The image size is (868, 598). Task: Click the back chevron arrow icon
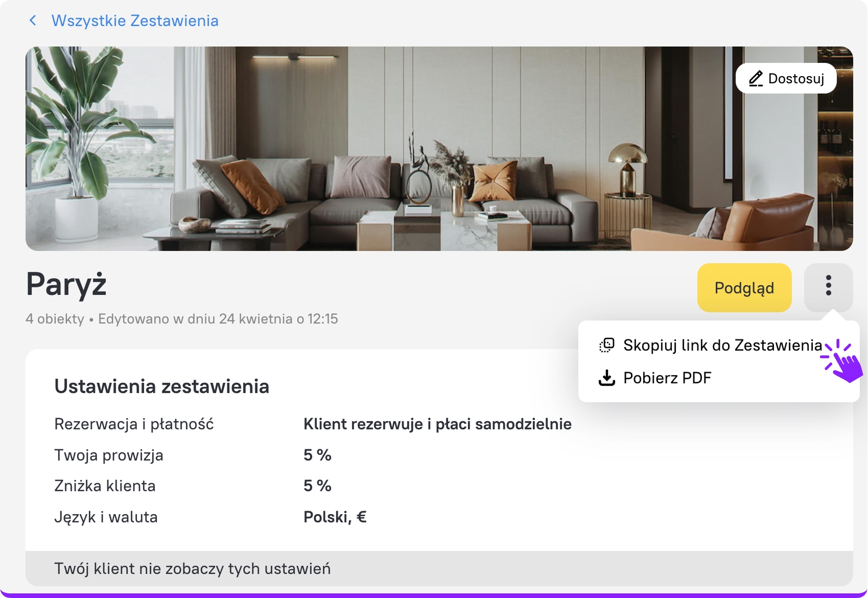click(33, 20)
